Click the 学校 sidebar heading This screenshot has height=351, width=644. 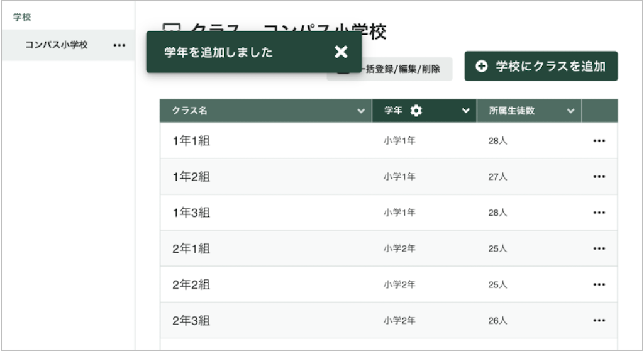point(22,17)
